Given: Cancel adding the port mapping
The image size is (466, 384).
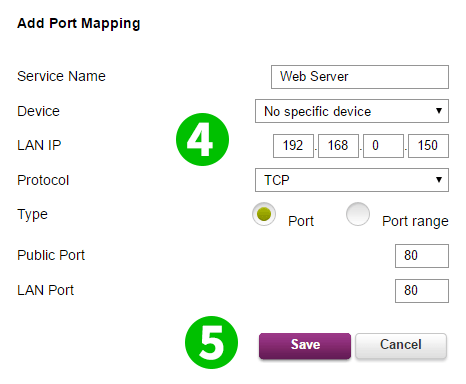Looking at the screenshot, I should tap(401, 346).
